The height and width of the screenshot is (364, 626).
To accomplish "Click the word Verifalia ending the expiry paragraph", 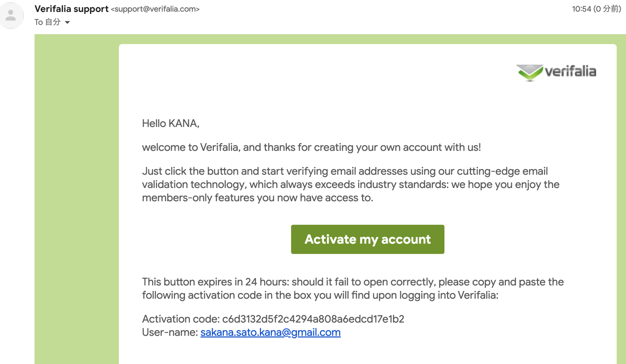I will pyautogui.click(x=478, y=295).
